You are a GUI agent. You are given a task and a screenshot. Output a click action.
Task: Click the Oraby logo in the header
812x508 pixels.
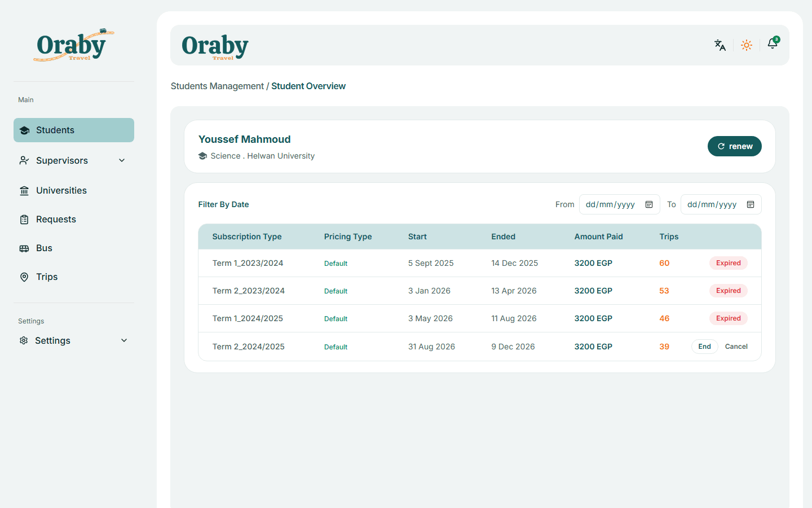coord(215,46)
